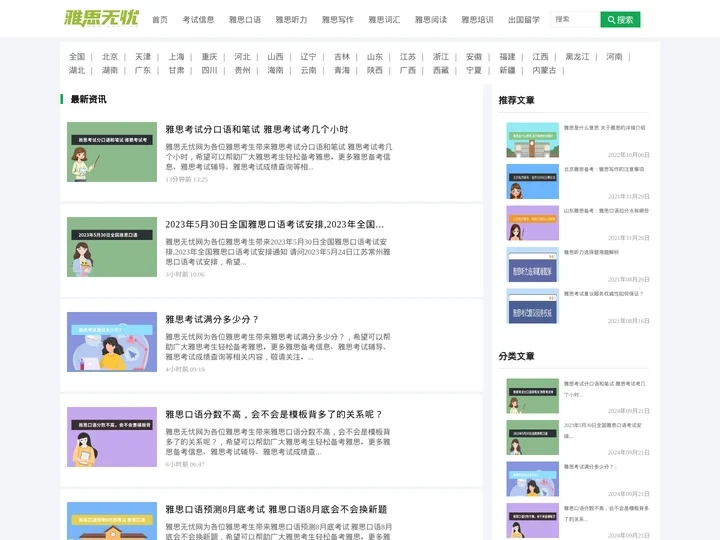Open article 2023年5月30日全国雅思口语考试安排

click(x=275, y=225)
